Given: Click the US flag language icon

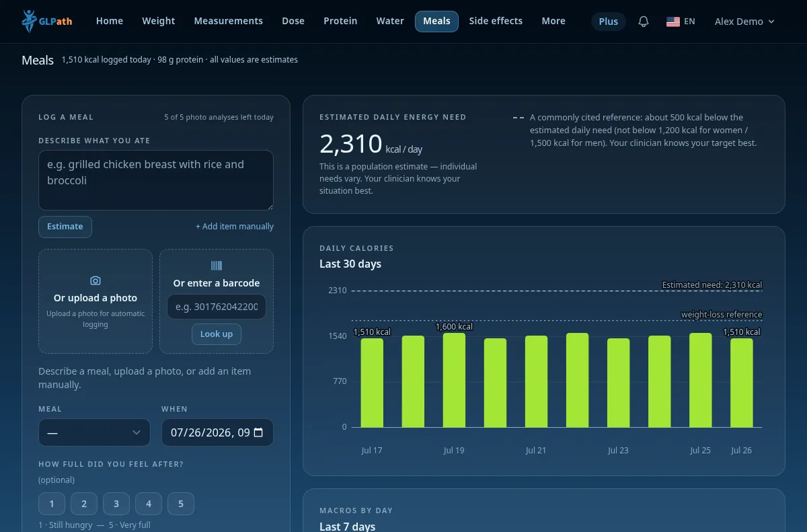Looking at the screenshot, I should (672, 22).
